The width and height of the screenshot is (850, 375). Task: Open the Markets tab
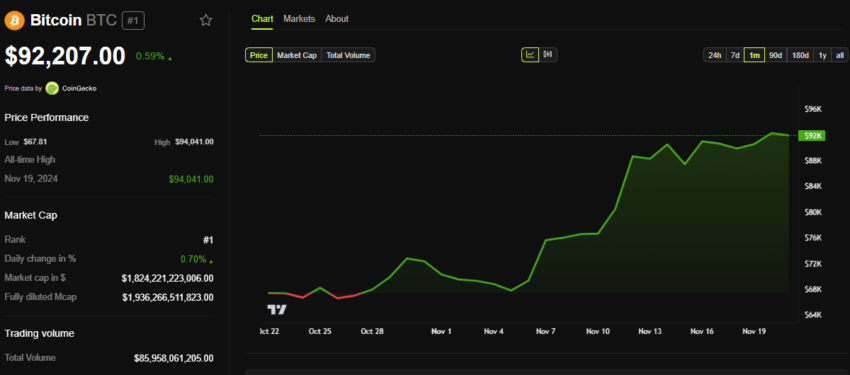[299, 18]
